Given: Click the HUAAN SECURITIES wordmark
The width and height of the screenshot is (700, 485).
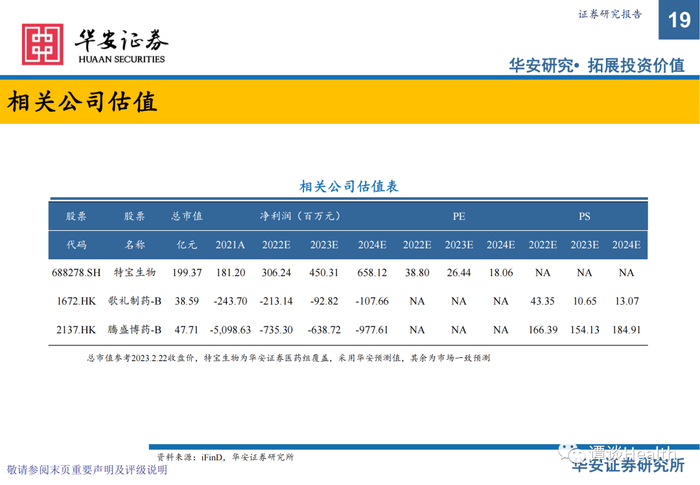Looking at the screenshot, I should [121, 59].
